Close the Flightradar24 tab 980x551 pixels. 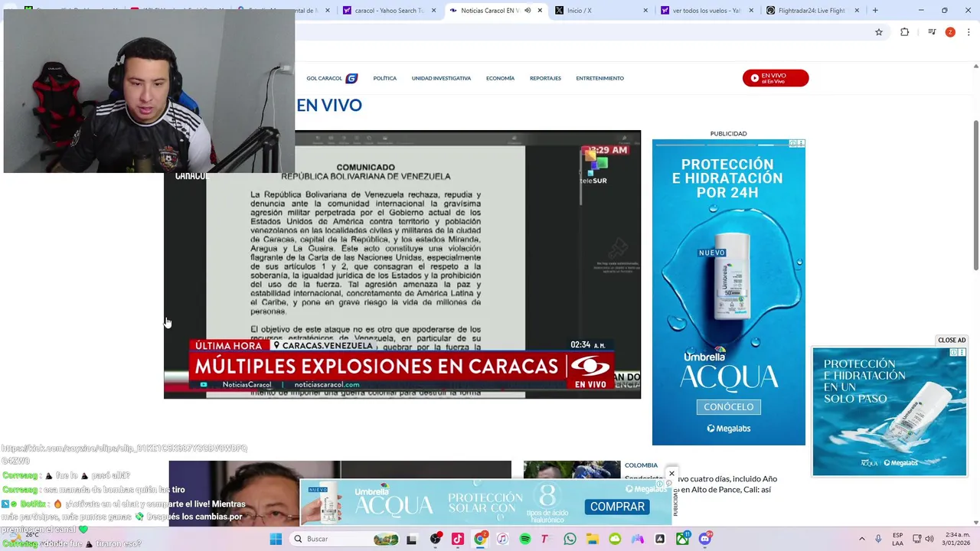tap(857, 11)
